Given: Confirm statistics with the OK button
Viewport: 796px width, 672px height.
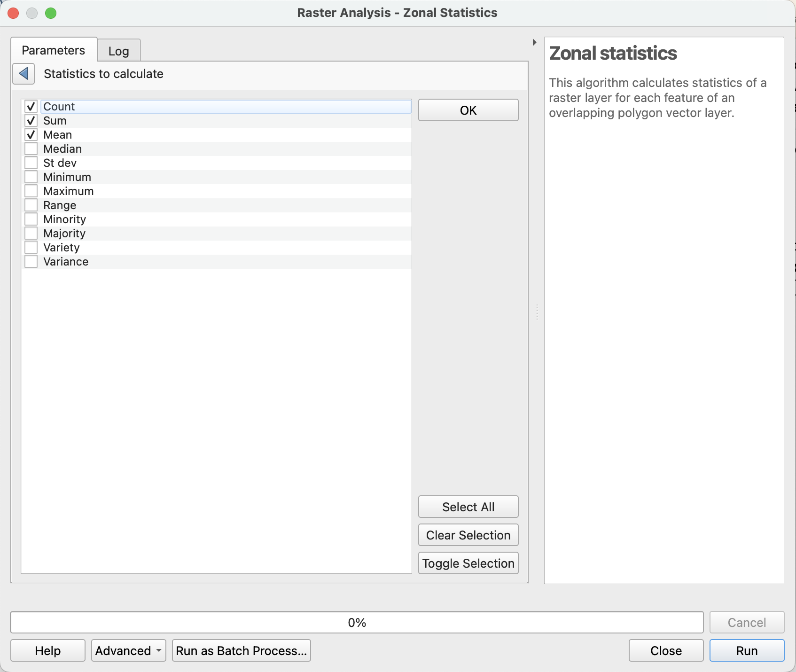Looking at the screenshot, I should click(468, 110).
